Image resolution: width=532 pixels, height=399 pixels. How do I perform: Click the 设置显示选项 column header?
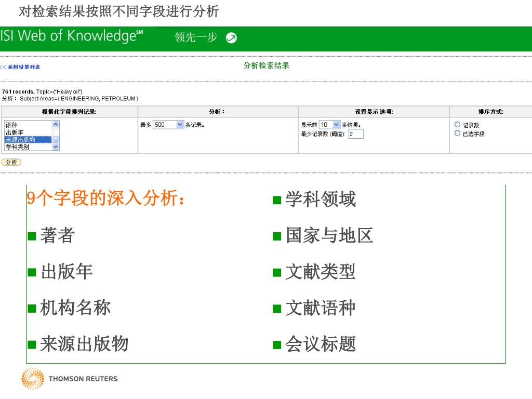pos(374,112)
